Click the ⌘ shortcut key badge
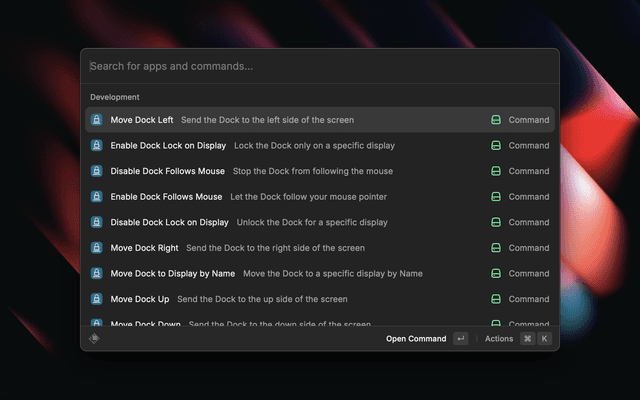 point(527,339)
